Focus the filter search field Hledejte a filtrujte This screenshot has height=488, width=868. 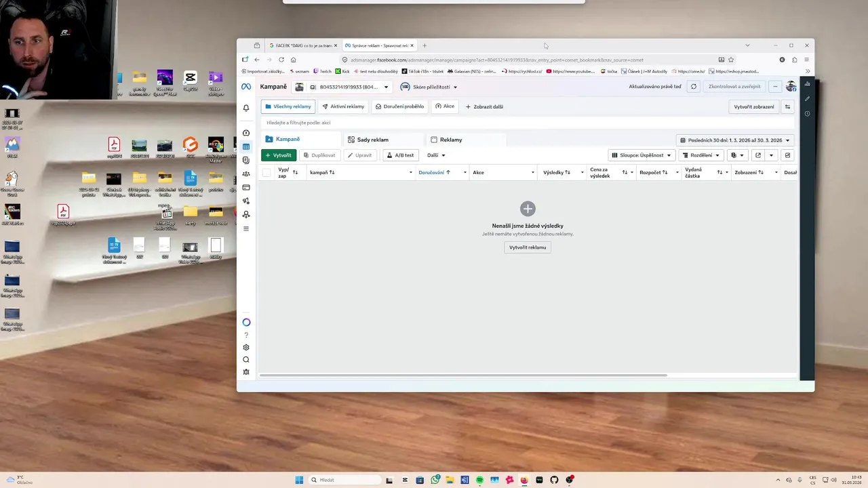tap(526, 123)
